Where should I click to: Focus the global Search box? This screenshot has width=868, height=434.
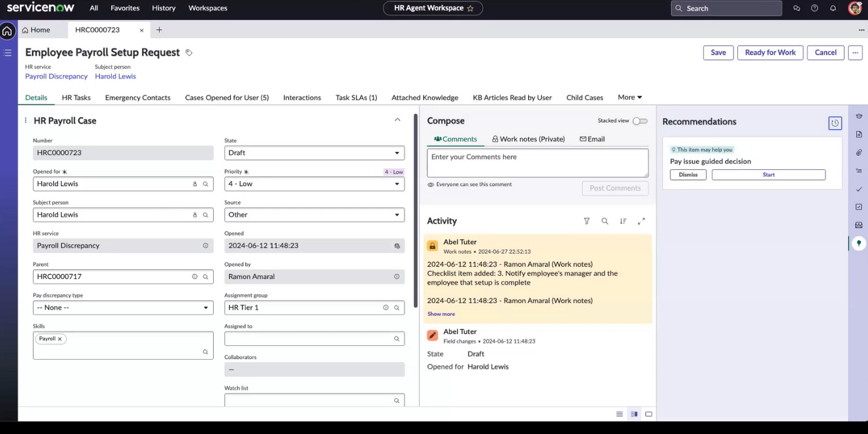[726, 8]
